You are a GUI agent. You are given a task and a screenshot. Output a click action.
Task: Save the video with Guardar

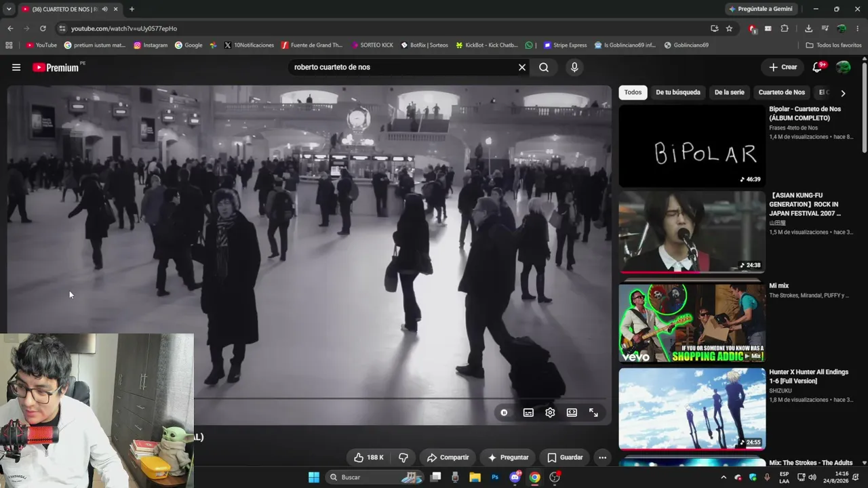coord(565,457)
